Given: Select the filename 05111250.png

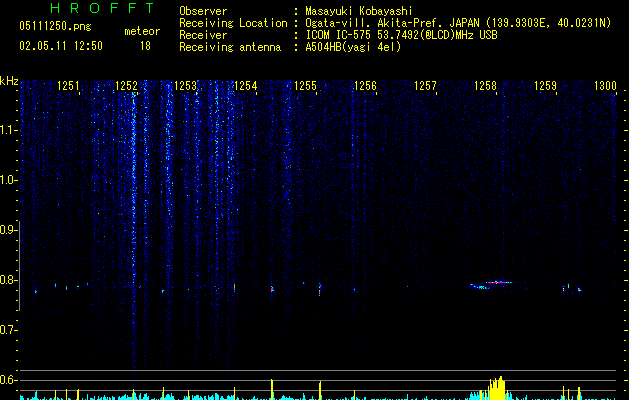Looking at the screenshot, I should tap(55, 27).
